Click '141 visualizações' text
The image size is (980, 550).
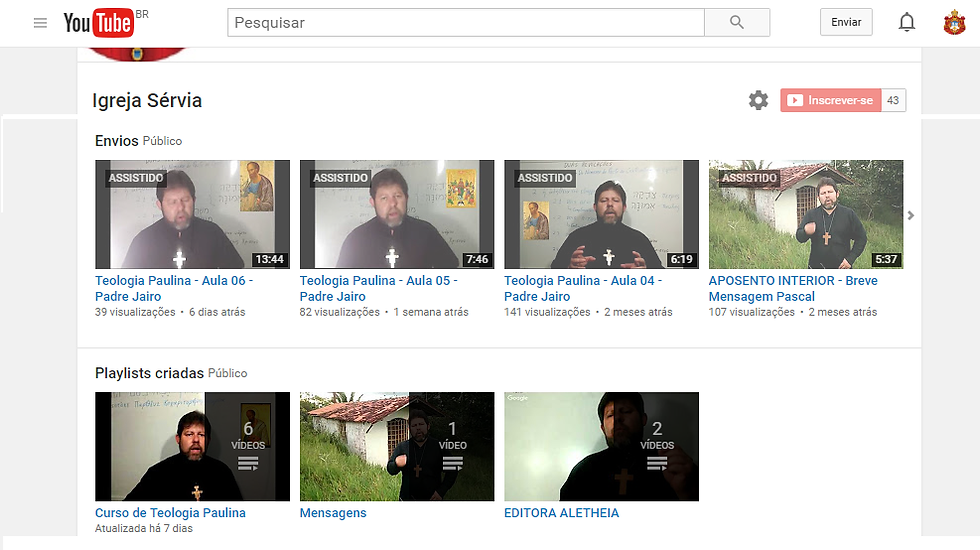(x=547, y=312)
